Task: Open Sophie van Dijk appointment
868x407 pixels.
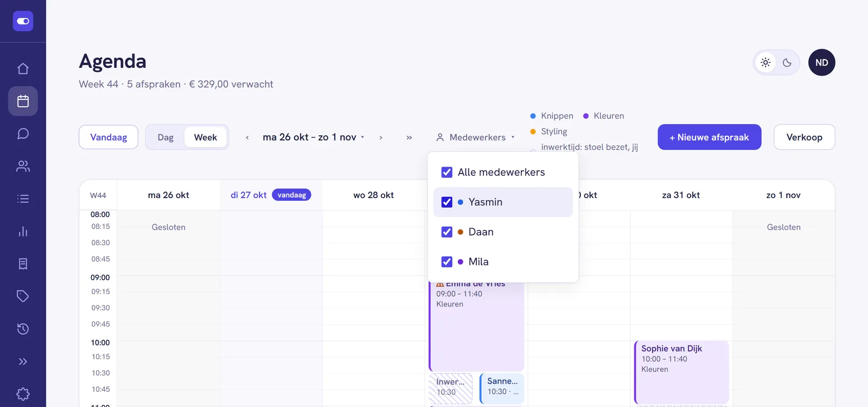Action: (681, 372)
